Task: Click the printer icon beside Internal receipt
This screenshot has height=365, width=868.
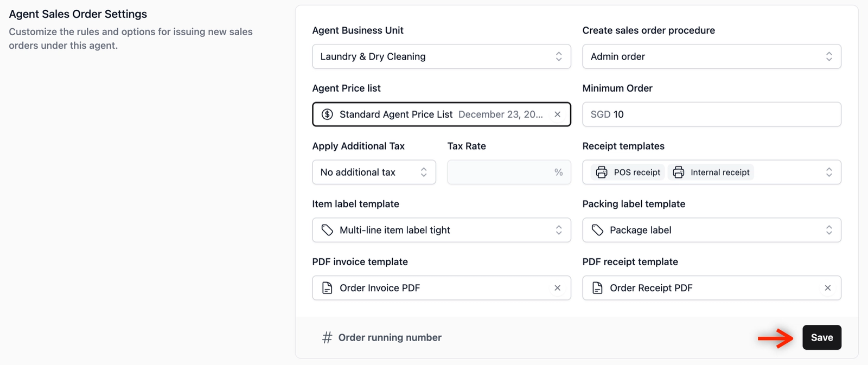Action: point(678,172)
